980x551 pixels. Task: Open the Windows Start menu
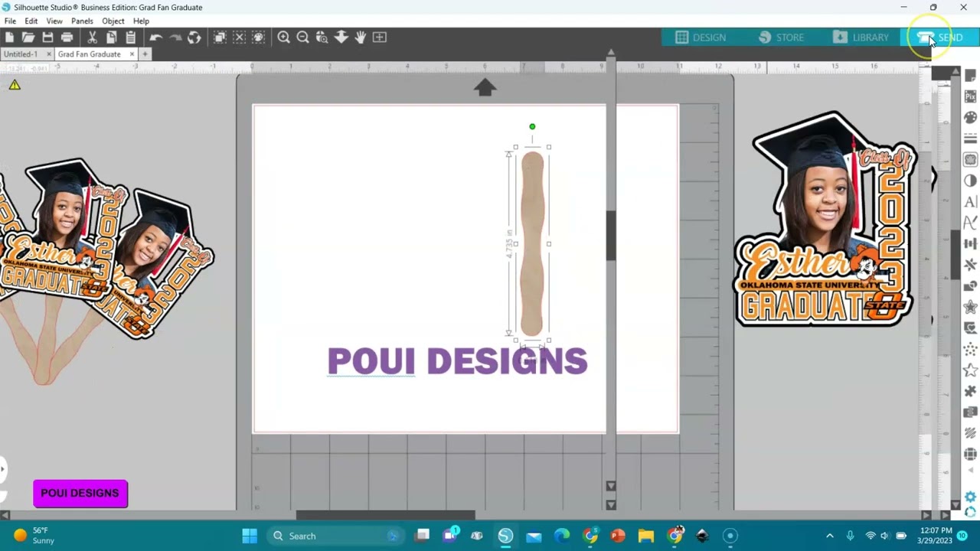250,536
